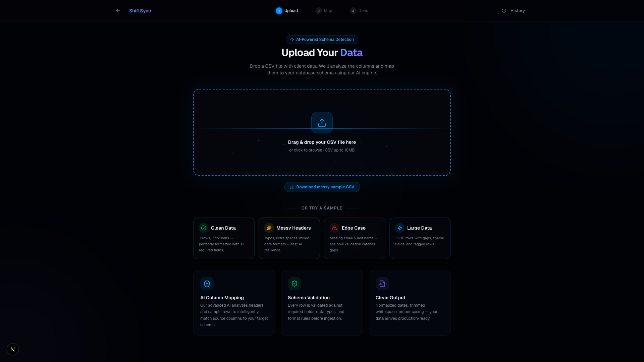
Task: Click the Clean Output file icon
Action: (x=382, y=284)
